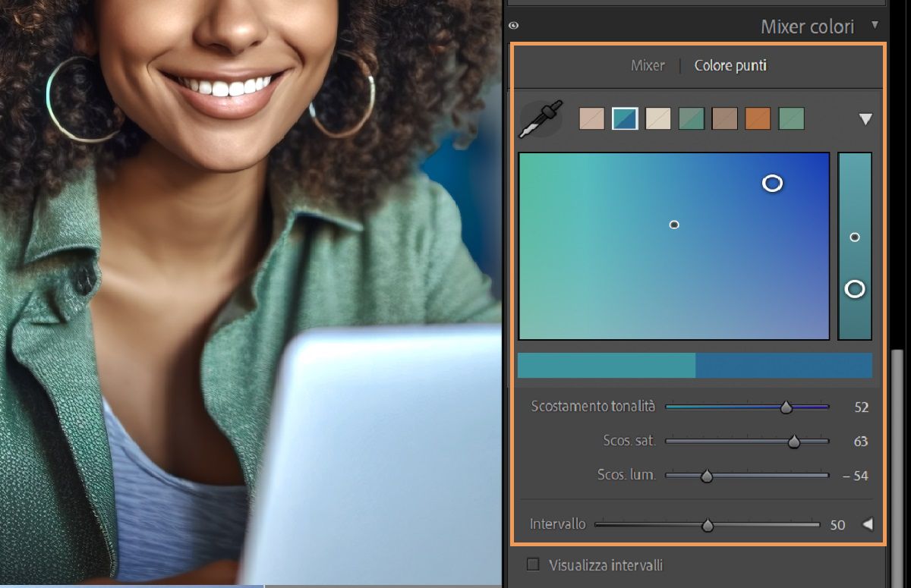Select the fourth teal-green swatch
Viewport: 911px width, 588px height.
click(692, 118)
